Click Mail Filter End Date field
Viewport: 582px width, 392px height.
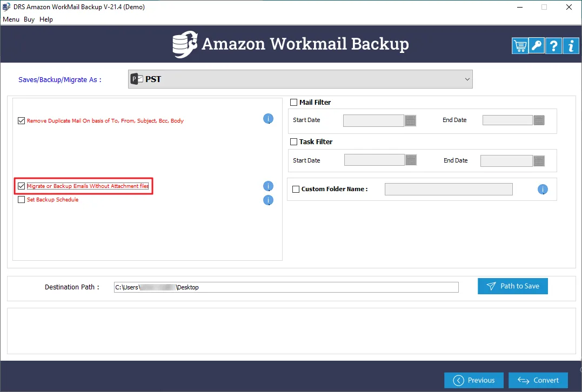pos(507,120)
